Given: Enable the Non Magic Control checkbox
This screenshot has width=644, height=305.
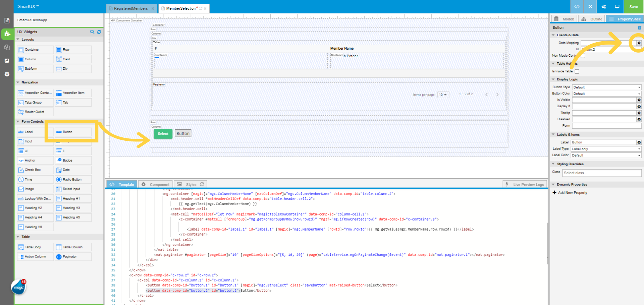Looking at the screenshot, I should (583, 56).
